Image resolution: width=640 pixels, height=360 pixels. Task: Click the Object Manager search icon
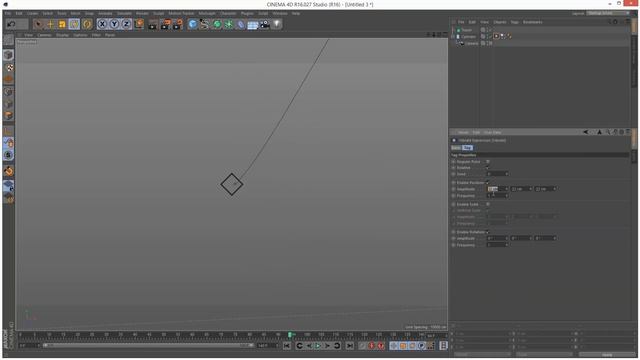tap(609, 22)
